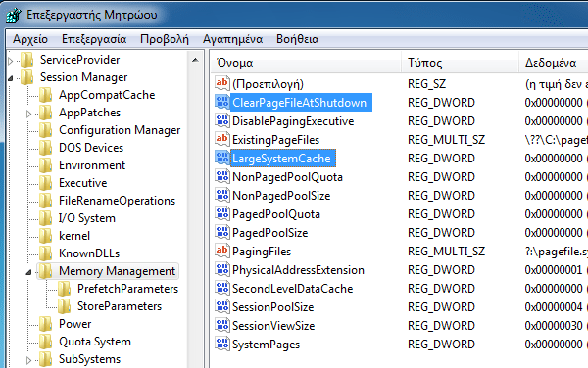The height and width of the screenshot is (368, 588).
Task: Click the SubSystems folder icon
Action: (46, 359)
